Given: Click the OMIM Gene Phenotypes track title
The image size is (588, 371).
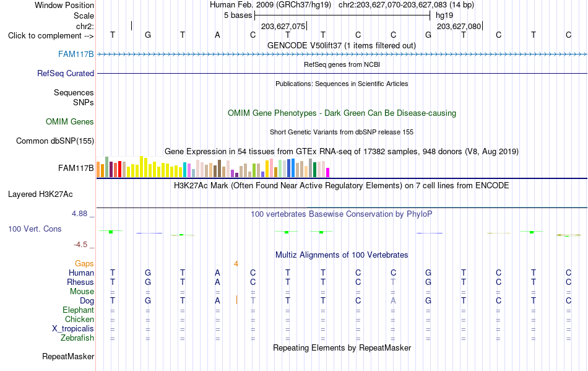Looking at the screenshot, I should point(342,113).
